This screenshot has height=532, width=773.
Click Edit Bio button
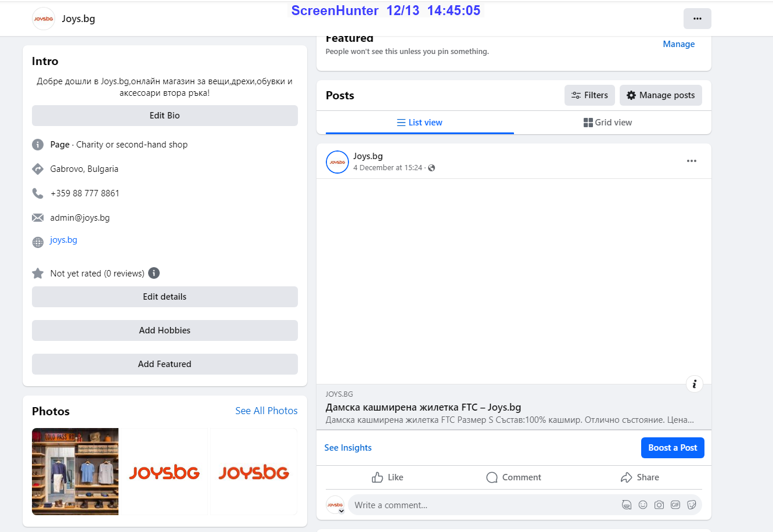click(165, 116)
